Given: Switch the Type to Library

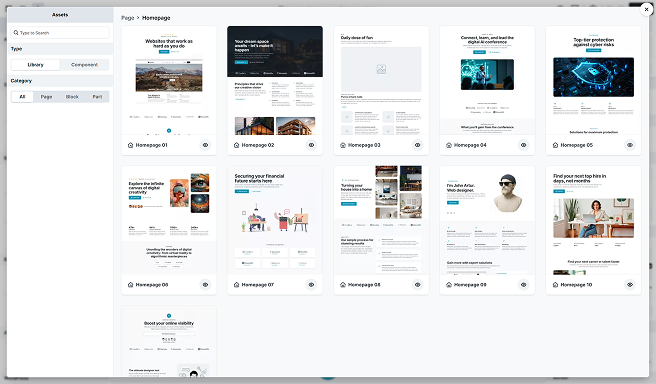Looking at the screenshot, I should (x=36, y=65).
